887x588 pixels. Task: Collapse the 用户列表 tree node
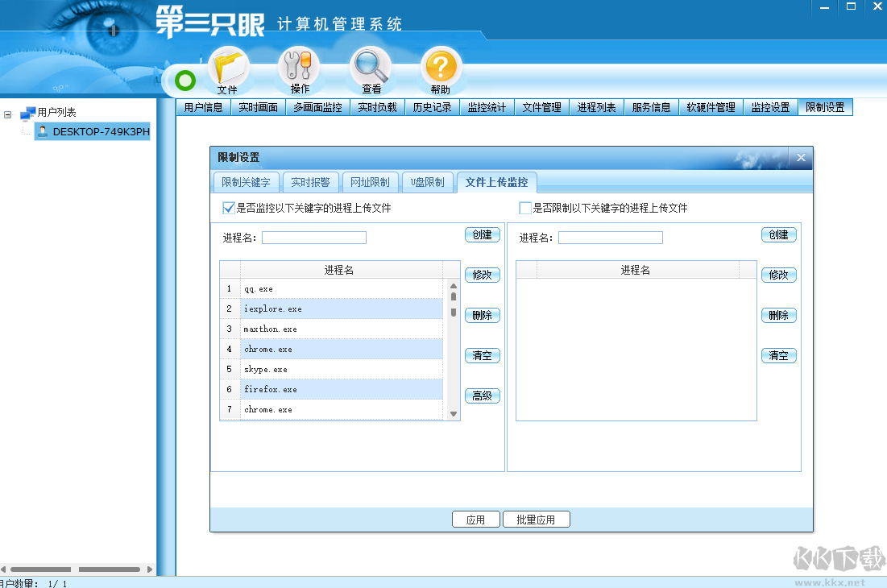pyautogui.click(x=8, y=114)
